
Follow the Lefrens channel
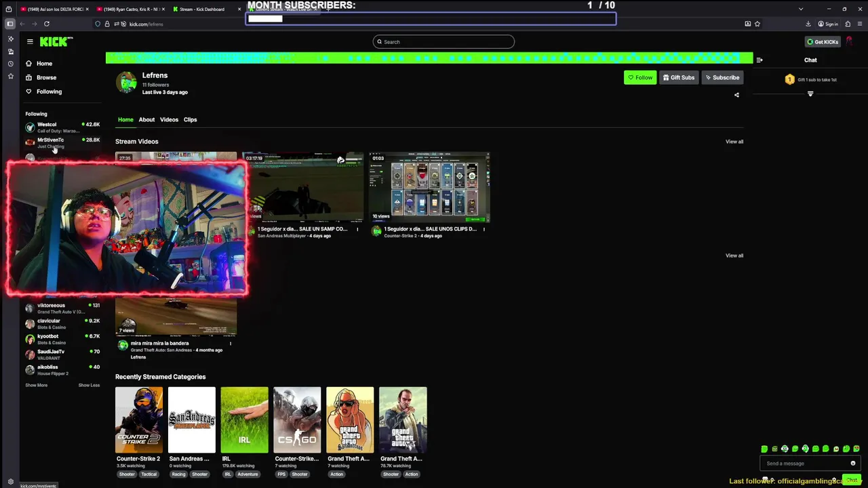(640, 77)
